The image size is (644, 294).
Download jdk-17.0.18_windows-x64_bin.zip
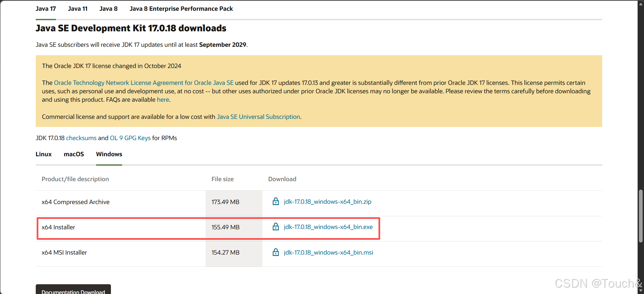point(327,202)
